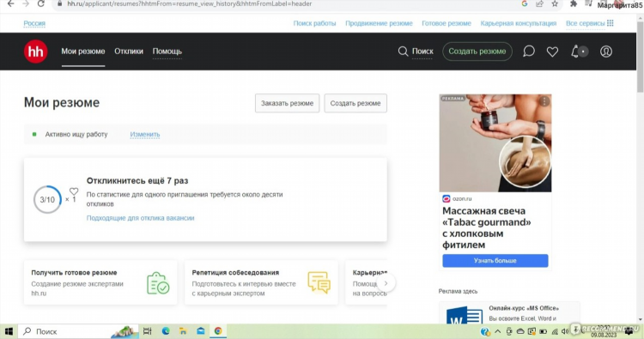
Task: Open the 'Помощь' menu item
Action: click(x=167, y=51)
